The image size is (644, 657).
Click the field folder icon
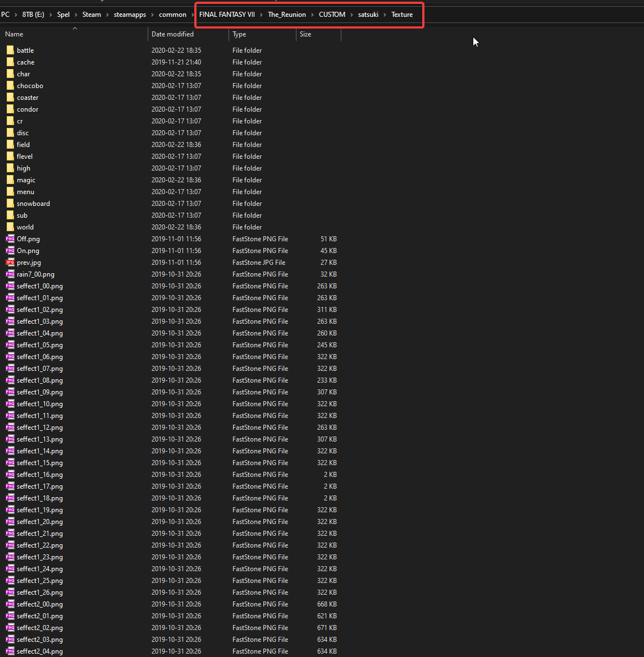point(10,145)
